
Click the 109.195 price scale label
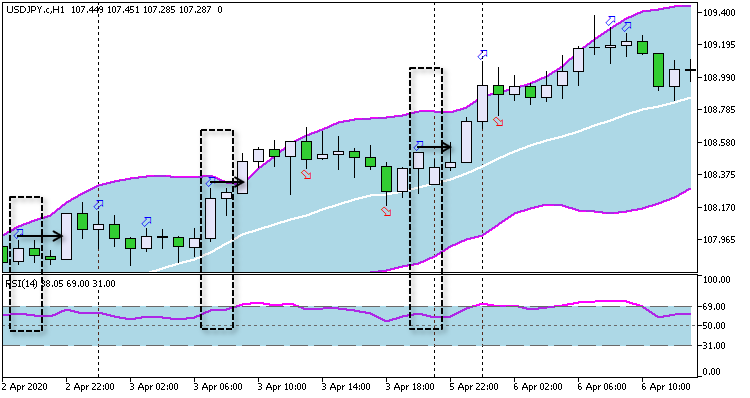coord(719,45)
